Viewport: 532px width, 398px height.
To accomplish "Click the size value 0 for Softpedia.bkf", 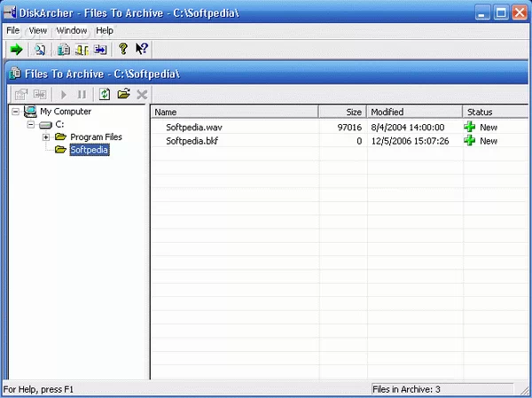I will 359,141.
